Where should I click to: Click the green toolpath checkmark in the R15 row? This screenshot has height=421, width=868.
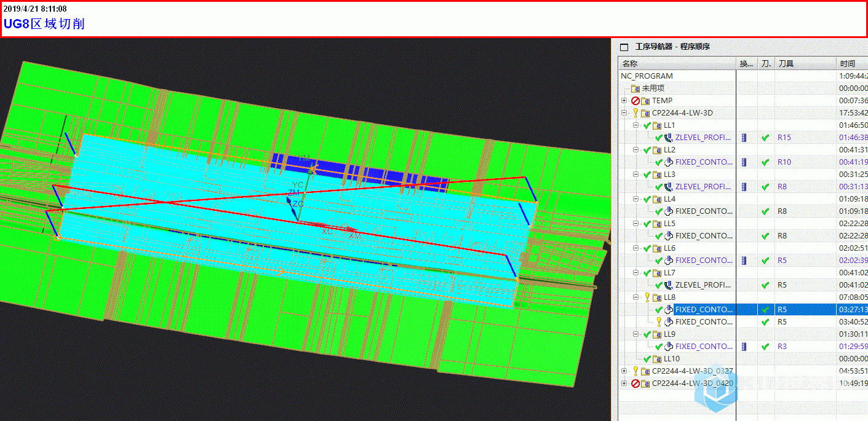[765, 138]
